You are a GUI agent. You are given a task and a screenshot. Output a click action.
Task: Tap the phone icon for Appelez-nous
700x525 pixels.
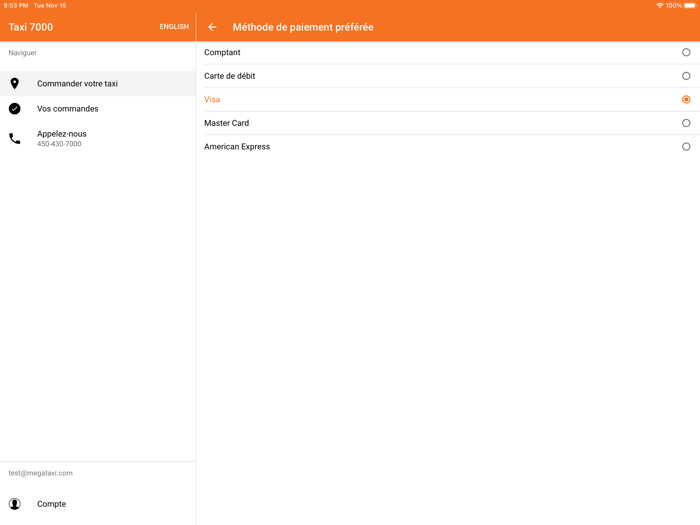(x=15, y=139)
